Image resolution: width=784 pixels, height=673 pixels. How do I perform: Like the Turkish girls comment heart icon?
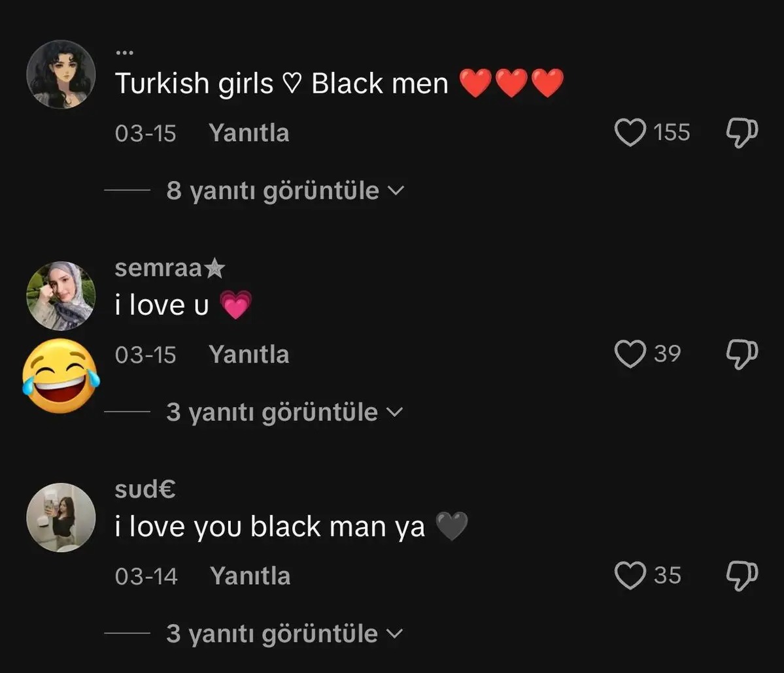pos(630,133)
